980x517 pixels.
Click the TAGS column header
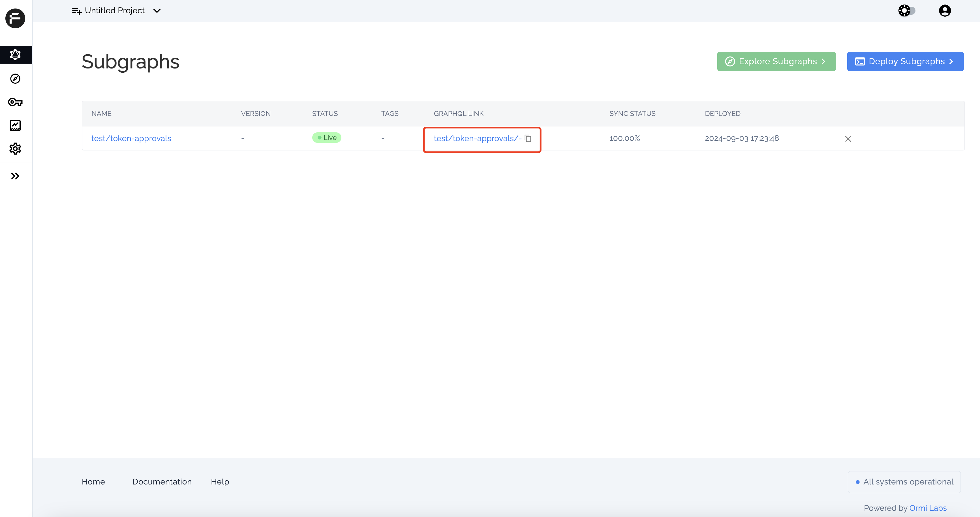390,114
